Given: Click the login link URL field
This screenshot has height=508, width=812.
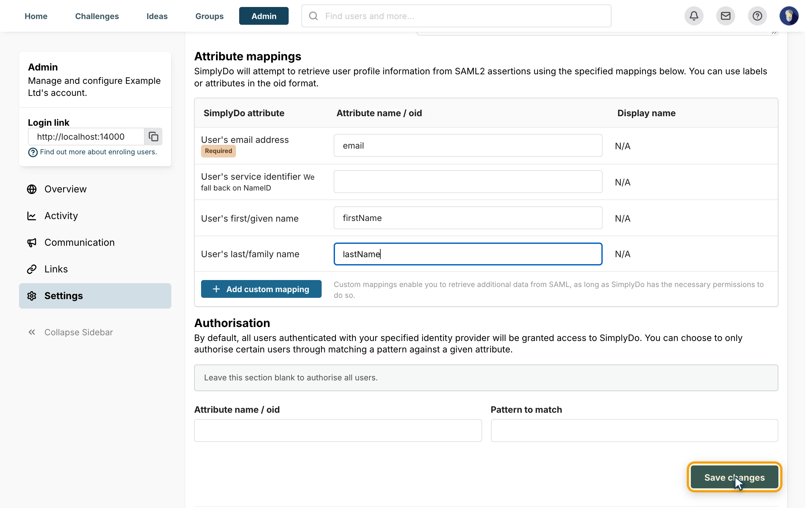Looking at the screenshot, I should (x=86, y=137).
